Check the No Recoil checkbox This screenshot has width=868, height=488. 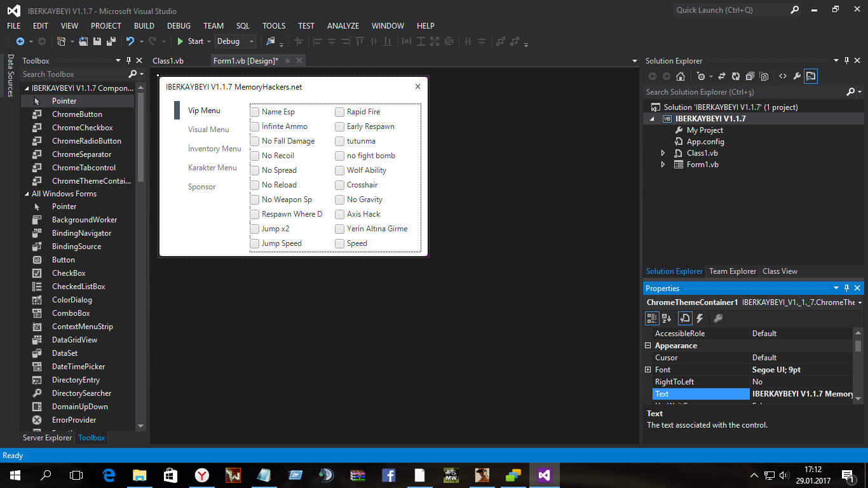pos(254,156)
